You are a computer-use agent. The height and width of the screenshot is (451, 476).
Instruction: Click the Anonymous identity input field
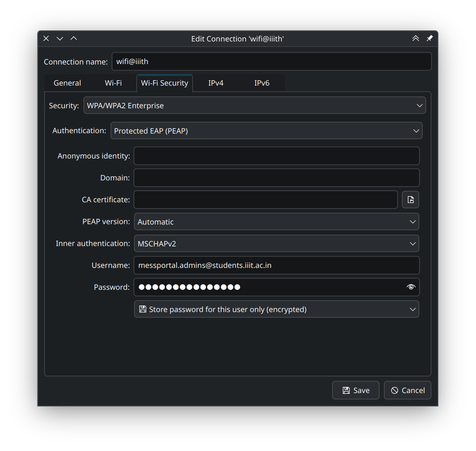point(276,156)
